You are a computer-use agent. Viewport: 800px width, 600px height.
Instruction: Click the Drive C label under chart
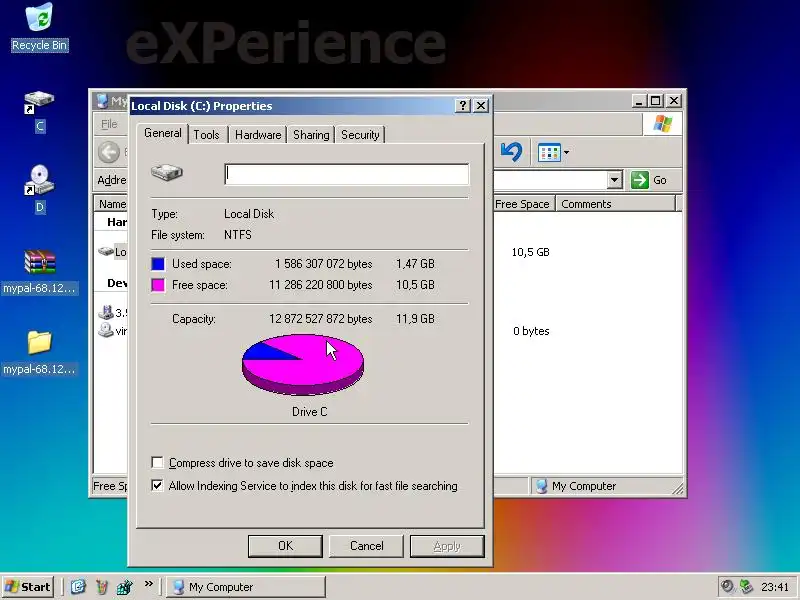pyautogui.click(x=309, y=412)
